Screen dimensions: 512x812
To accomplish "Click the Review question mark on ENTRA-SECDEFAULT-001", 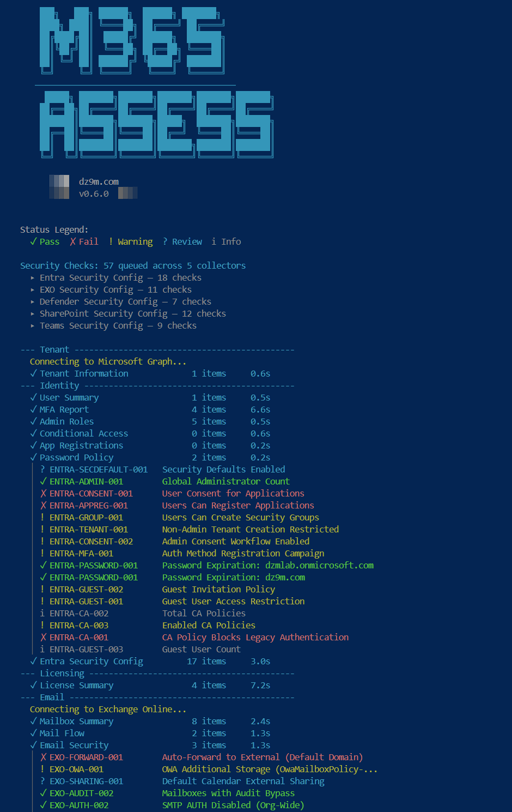I will point(42,469).
